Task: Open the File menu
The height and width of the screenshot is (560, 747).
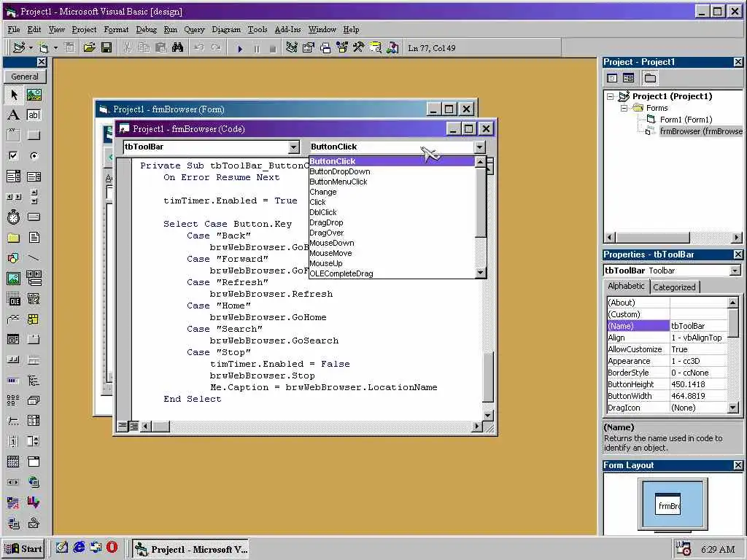Action: click(14, 29)
